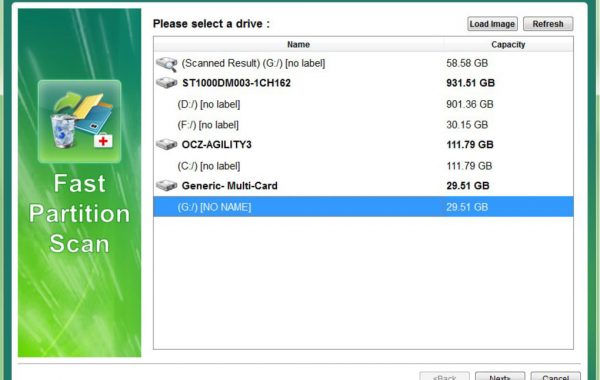Click the Fast Partition Scan recycle bin logo

80,121
